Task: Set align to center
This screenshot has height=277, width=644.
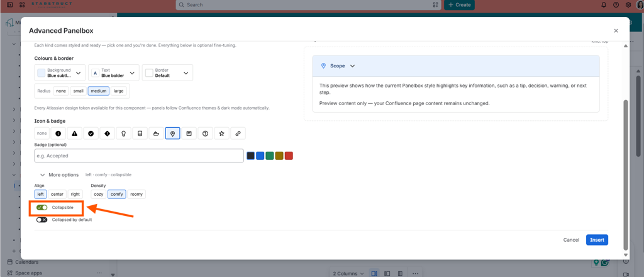Action: pos(57,194)
